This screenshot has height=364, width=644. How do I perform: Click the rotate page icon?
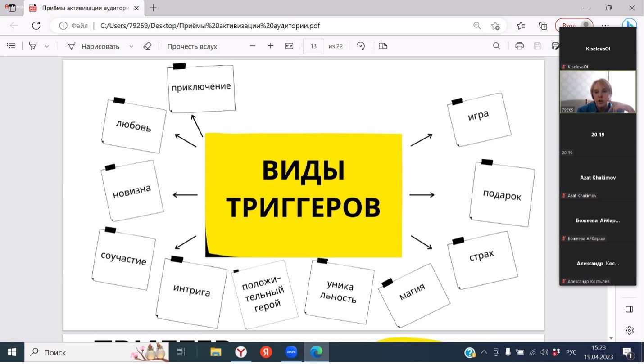pos(360,46)
